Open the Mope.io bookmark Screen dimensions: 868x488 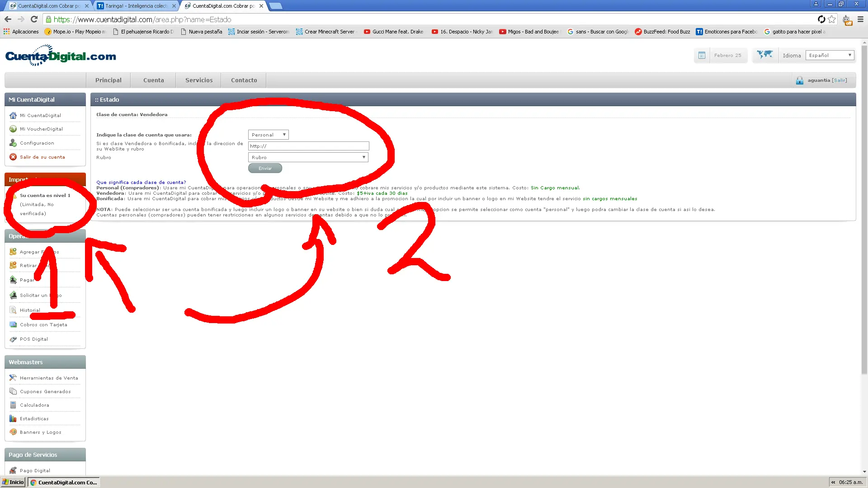pos(75,32)
